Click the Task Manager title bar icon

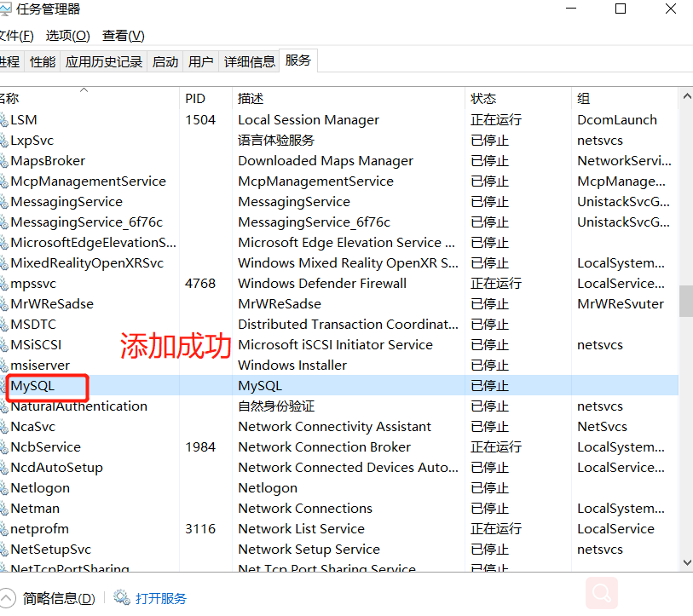[5, 9]
